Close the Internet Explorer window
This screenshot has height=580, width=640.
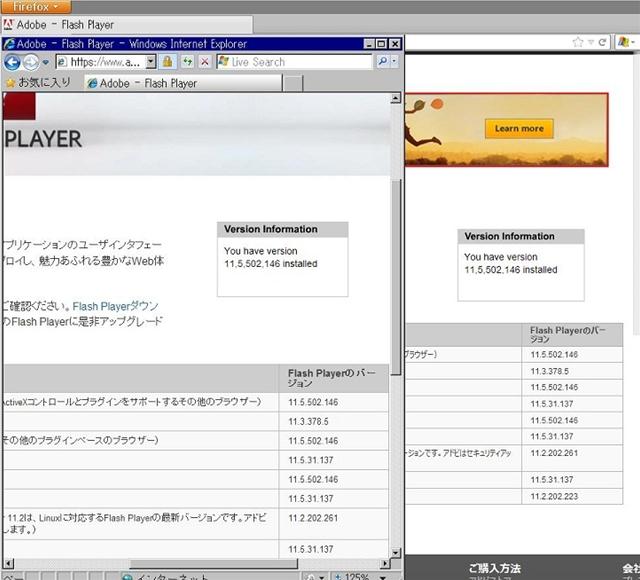394,44
